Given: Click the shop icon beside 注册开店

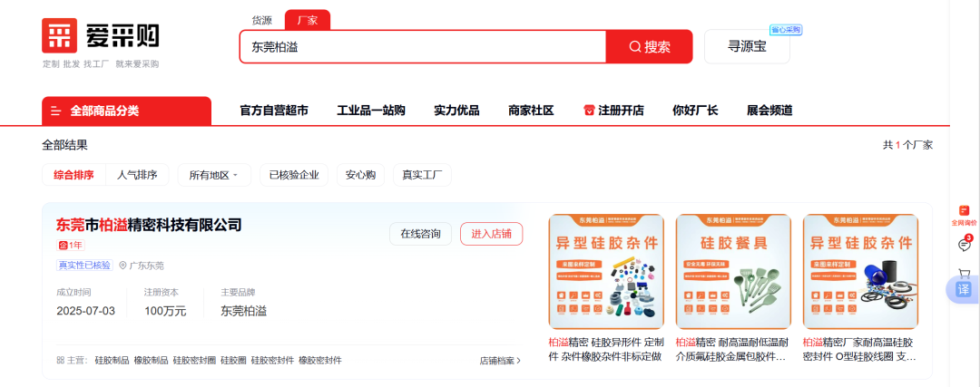Looking at the screenshot, I should (x=589, y=111).
